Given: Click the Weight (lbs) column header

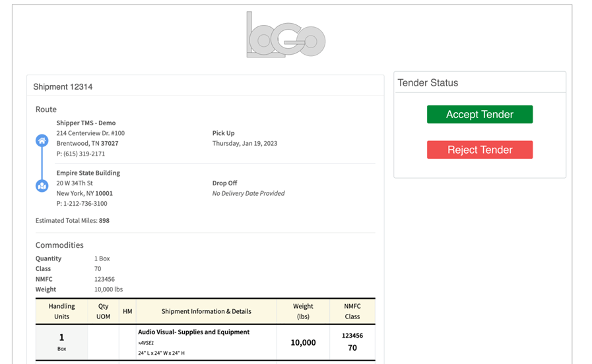Looking at the screenshot, I should 303,311.
